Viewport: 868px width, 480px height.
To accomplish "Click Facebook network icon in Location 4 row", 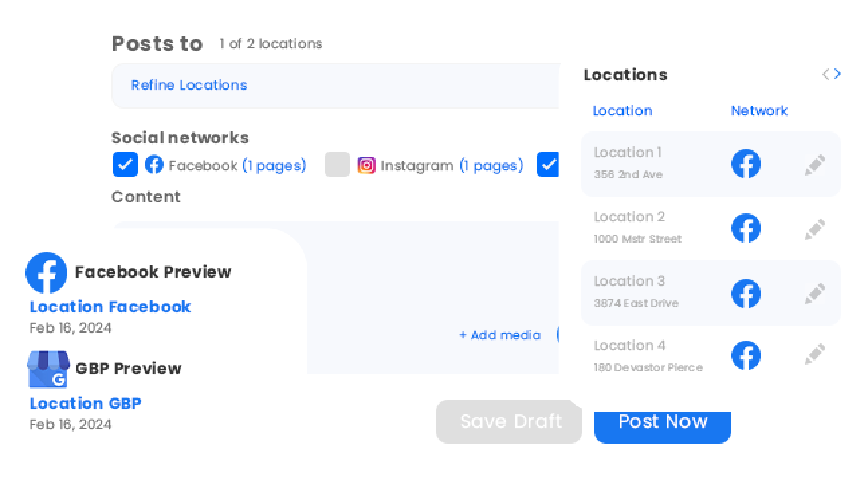I will click(x=746, y=355).
